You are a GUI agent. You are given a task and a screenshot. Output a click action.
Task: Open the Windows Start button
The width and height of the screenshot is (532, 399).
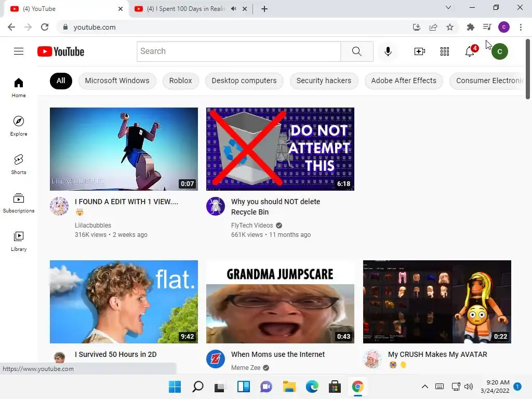[175, 387]
